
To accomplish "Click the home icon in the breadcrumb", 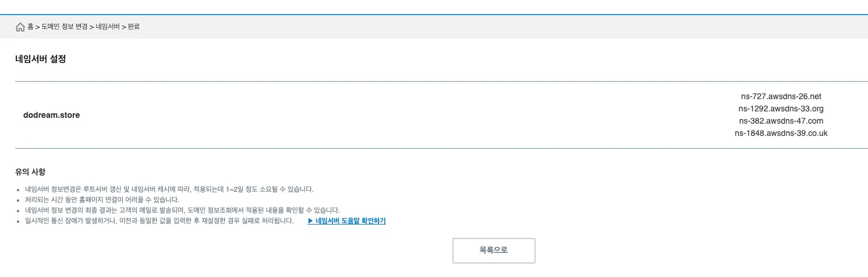I will pos(20,27).
